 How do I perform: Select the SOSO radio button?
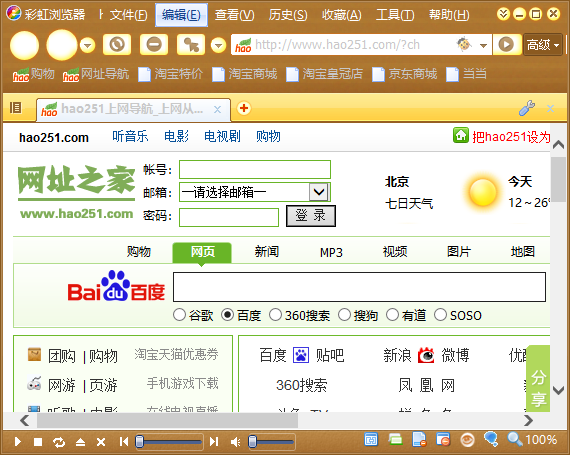click(x=440, y=315)
